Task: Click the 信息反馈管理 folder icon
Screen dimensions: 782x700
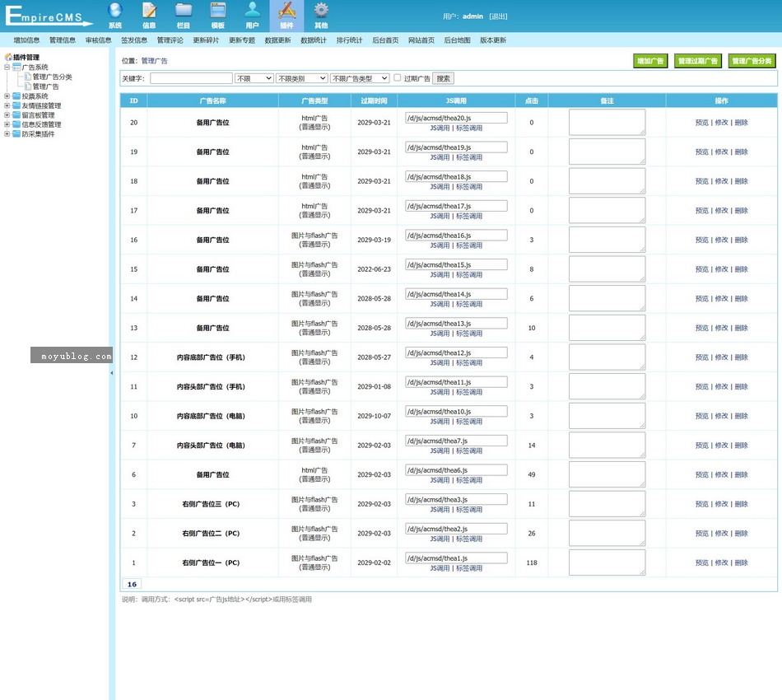Action: point(17,124)
